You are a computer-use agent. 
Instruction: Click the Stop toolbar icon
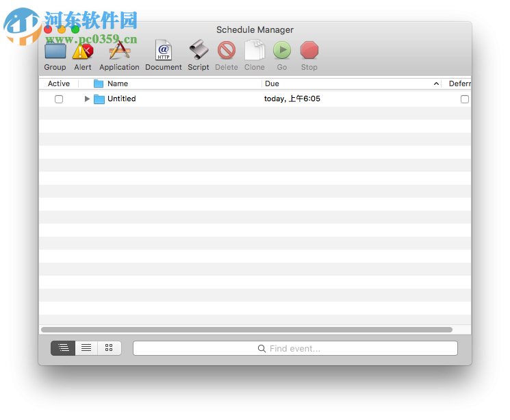[309, 51]
